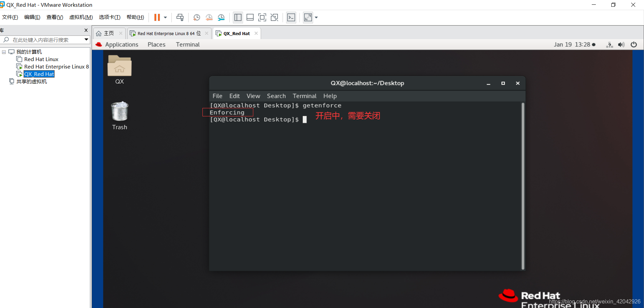
Task: Open the library search filter dropdown
Action: pos(86,40)
